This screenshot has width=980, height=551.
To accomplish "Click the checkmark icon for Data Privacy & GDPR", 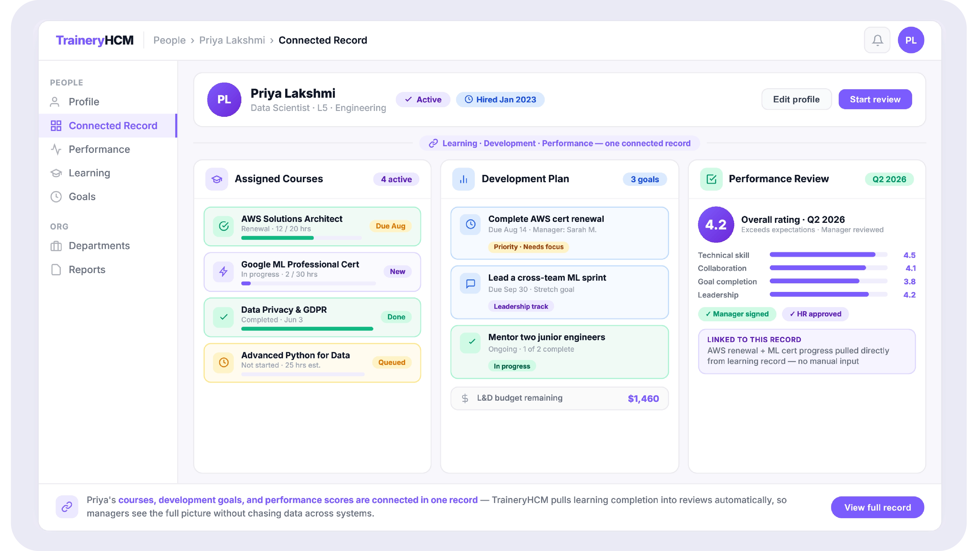I will (x=224, y=317).
